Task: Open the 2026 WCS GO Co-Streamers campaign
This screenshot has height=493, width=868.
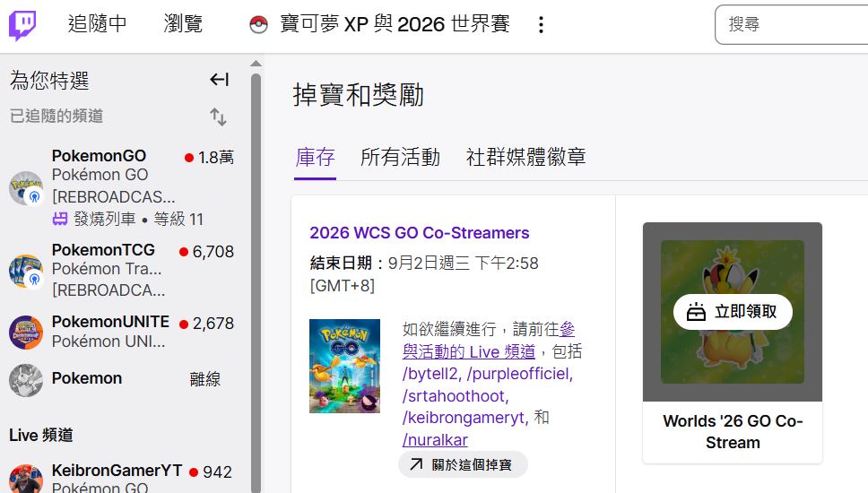Action: pos(420,233)
